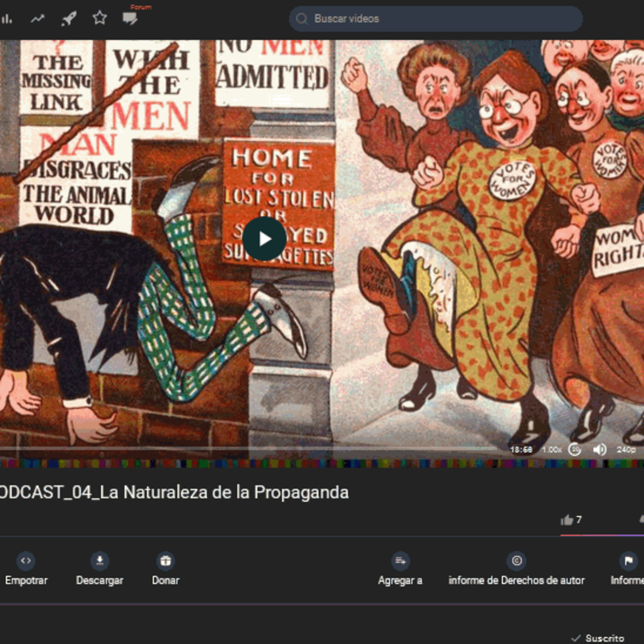Open the 1.00x playback speed menu
This screenshot has height=644, width=644.
[x=552, y=449]
